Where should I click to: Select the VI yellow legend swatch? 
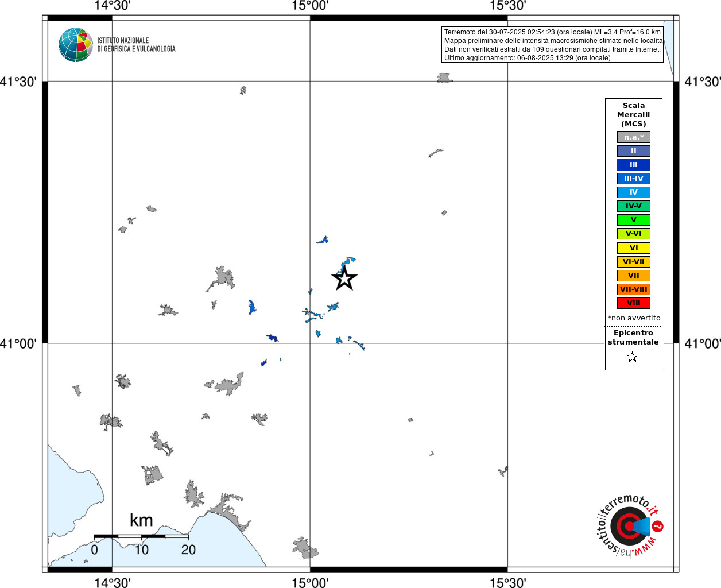pyautogui.click(x=634, y=248)
